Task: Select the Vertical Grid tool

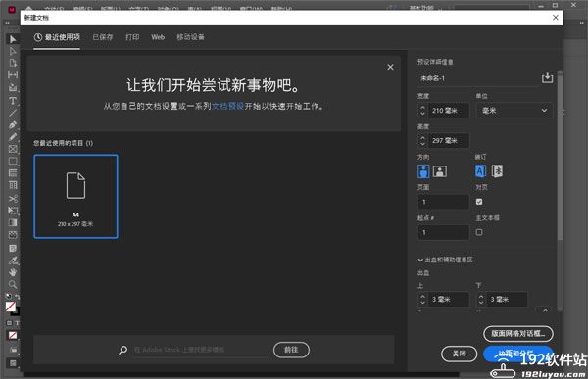Action: pos(13,185)
